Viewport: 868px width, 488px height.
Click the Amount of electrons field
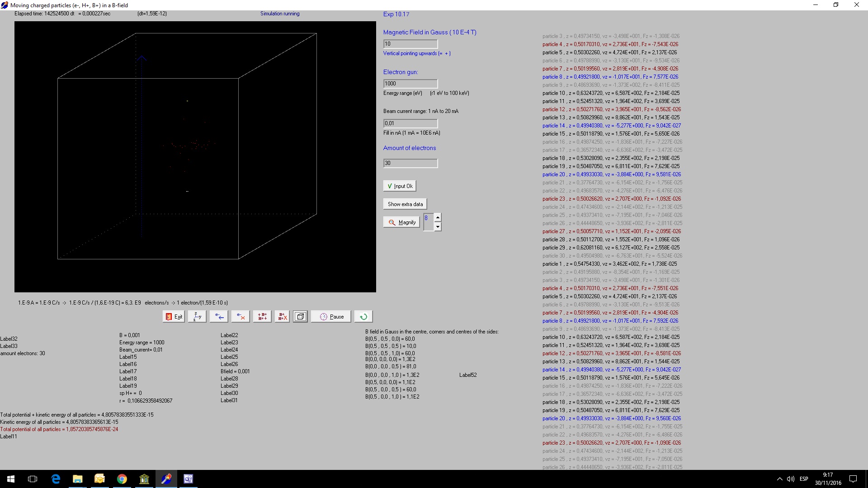click(410, 163)
